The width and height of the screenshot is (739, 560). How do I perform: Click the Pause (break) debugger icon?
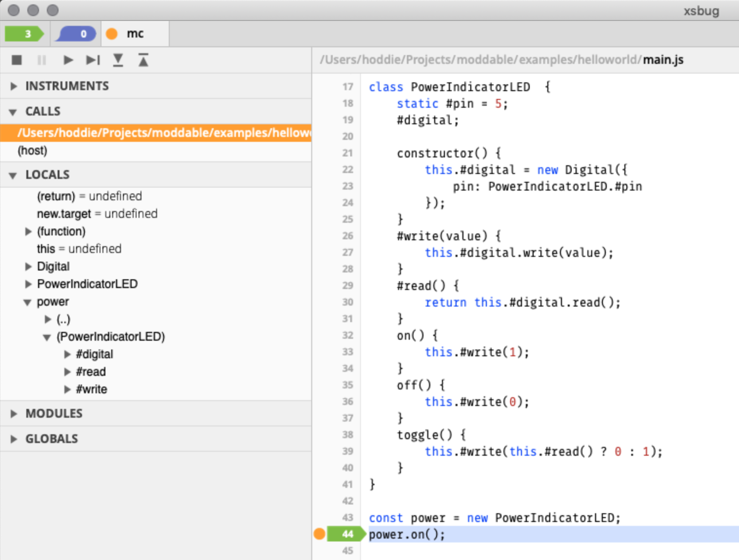coord(42,60)
